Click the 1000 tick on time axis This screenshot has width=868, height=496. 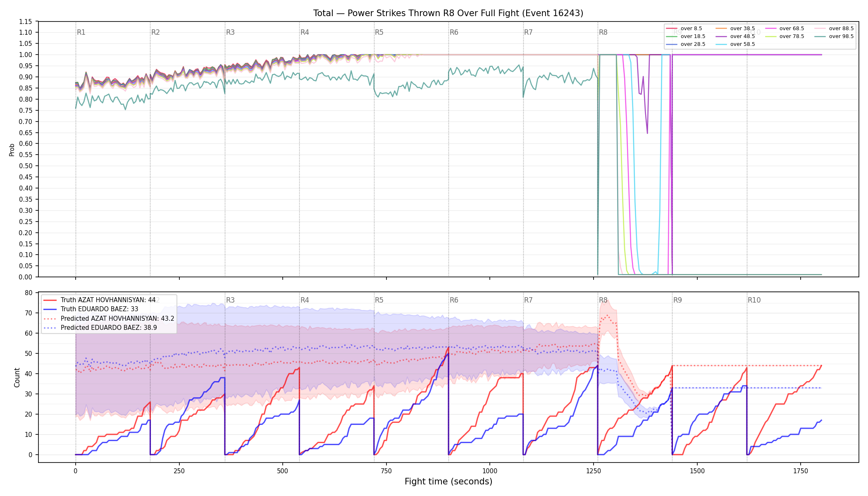[x=490, y=471]
